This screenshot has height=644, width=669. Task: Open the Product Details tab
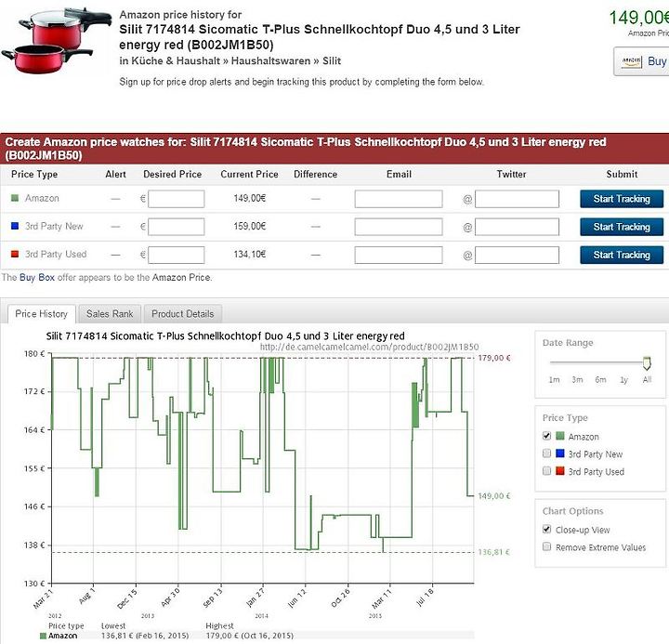(183, 314)
